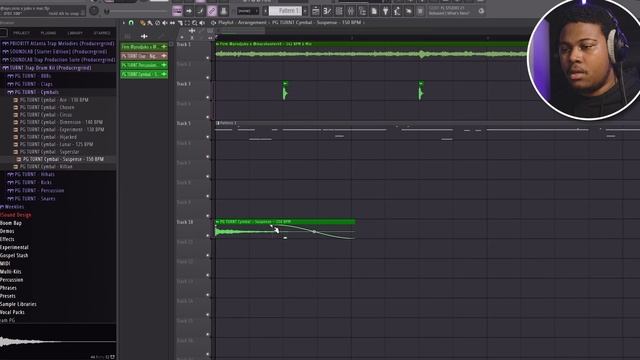Viewport: 640px width, 360px height.
Task: Toggle the mute switch on Track 1
Action: point(208,58)
